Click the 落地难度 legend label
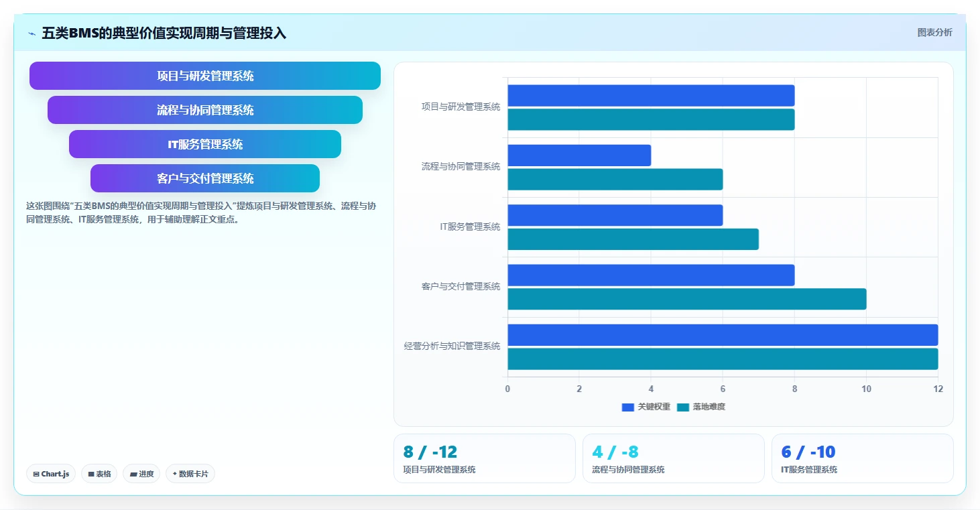This screenshot has height=510, width=980. point(709,407)
